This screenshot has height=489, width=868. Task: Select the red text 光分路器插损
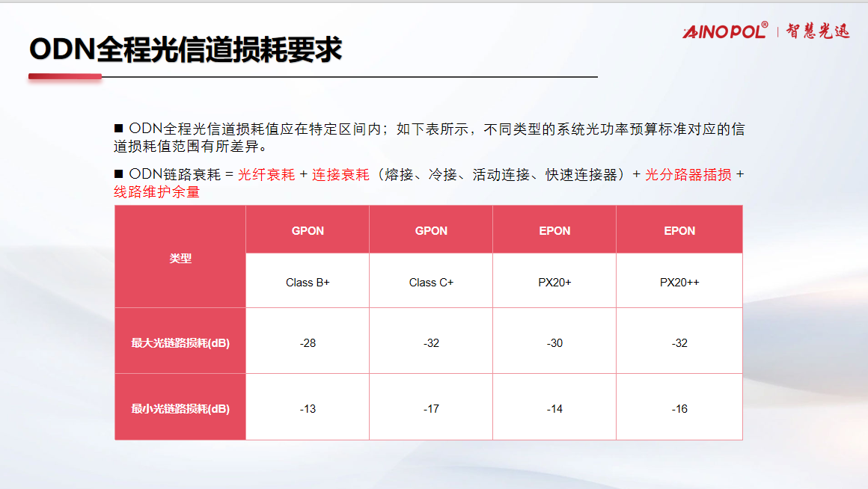688,175
